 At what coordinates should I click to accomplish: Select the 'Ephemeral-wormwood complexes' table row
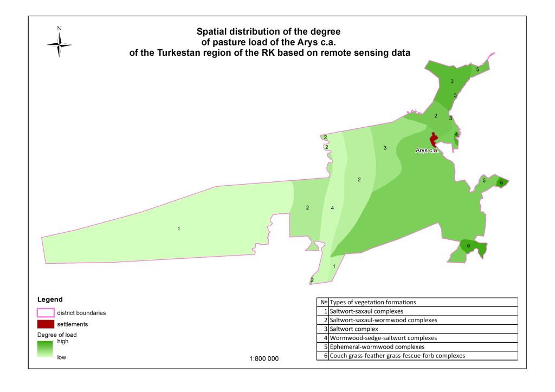point(418,347)
